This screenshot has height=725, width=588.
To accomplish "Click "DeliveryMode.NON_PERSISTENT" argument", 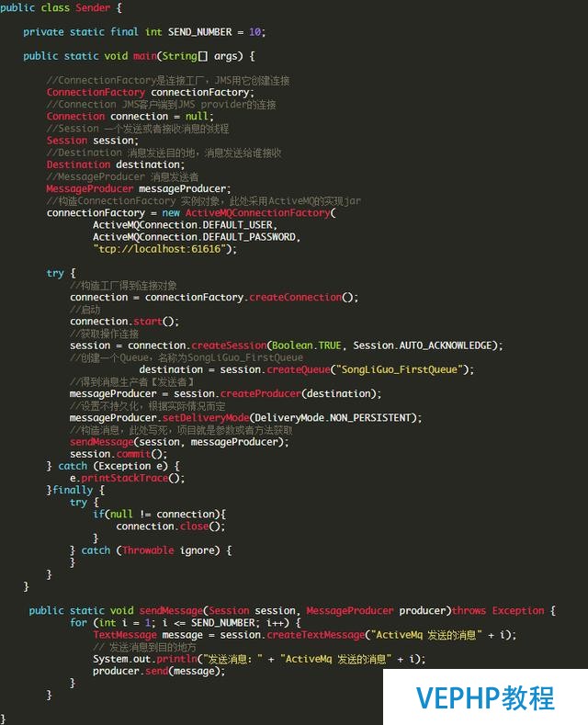I will click(x=333, y=417).
